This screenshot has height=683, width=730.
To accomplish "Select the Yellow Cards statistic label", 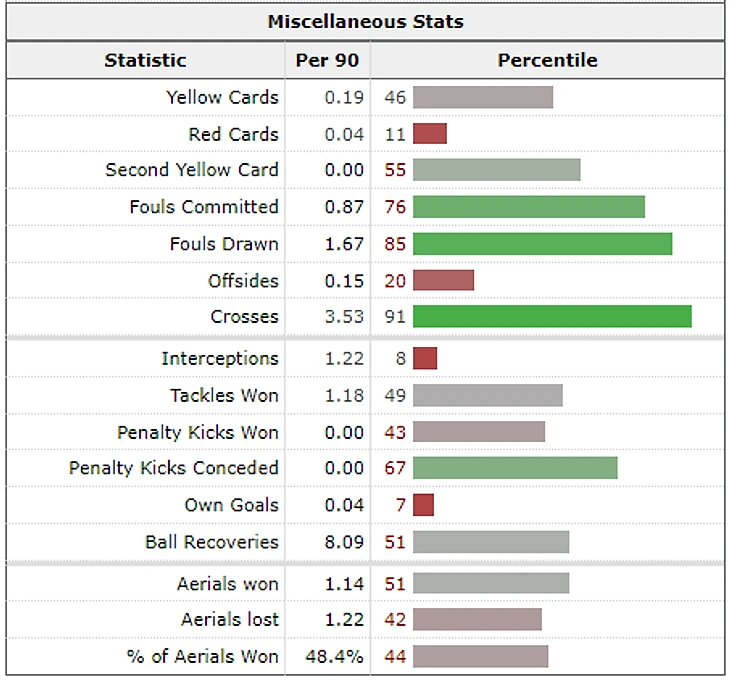I will pyautogui.click(x=223, y=97).
